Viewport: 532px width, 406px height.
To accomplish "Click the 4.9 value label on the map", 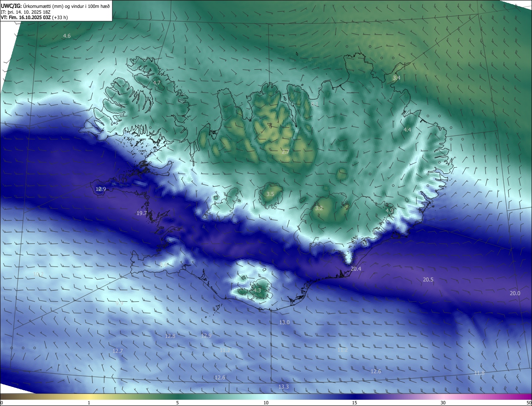I will tap(389, 211).
